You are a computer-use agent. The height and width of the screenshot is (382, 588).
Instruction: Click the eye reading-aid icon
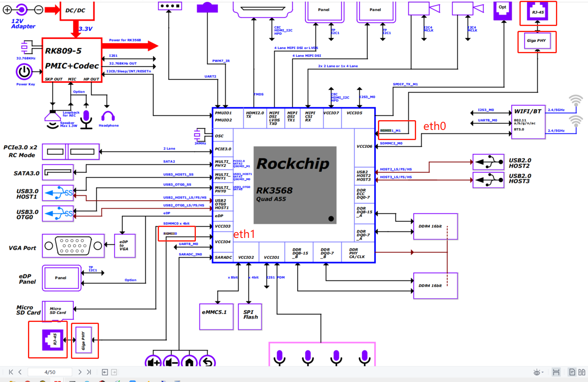coord(535,371)
